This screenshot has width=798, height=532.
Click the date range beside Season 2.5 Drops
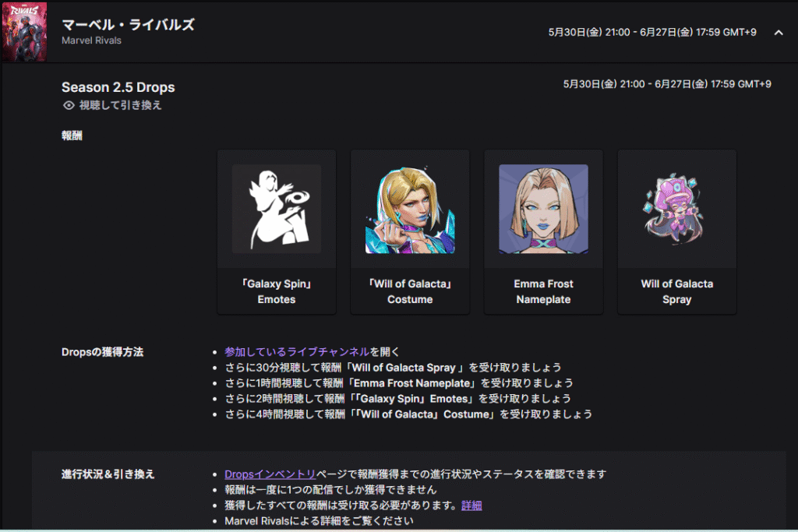[x=667, y=84]
